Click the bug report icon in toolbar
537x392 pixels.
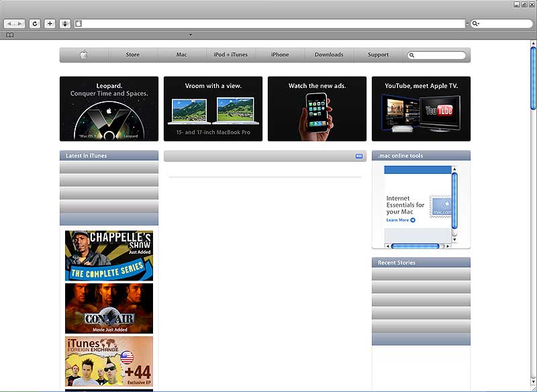coord(65,23)
